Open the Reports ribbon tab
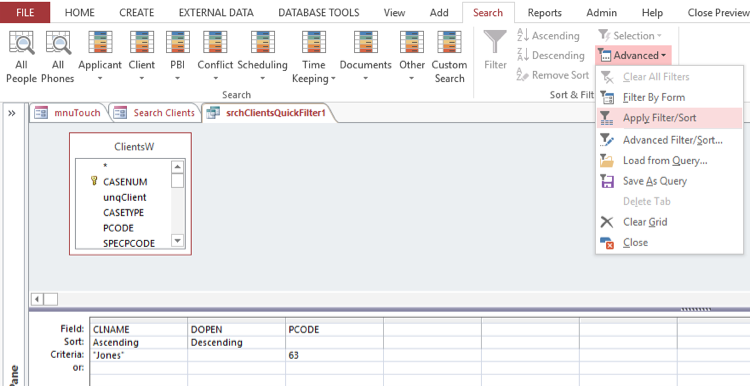The width and height of the screenshot is (750, 386). pos(544,13)
